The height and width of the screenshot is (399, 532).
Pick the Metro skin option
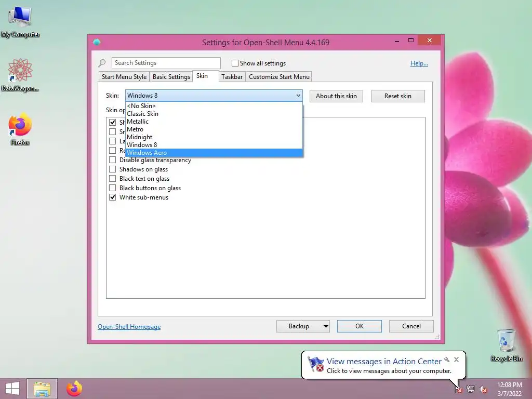click(x=214, y=129)
